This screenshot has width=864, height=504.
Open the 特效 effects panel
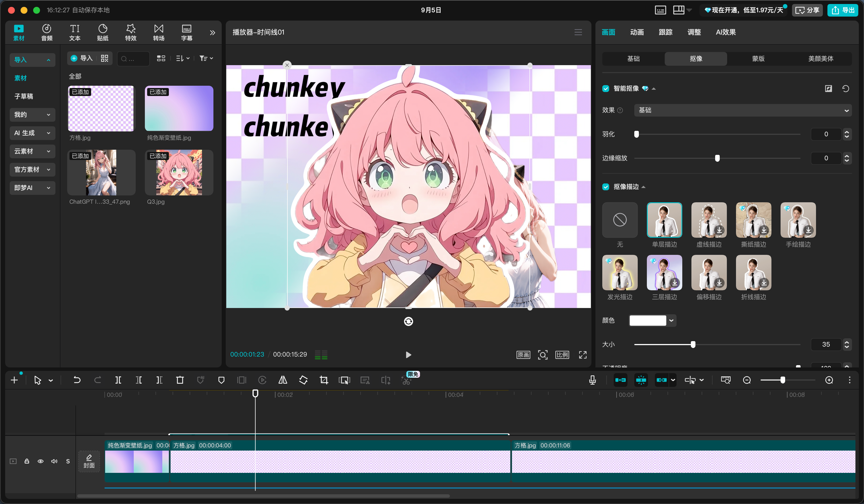coord(131,33)
